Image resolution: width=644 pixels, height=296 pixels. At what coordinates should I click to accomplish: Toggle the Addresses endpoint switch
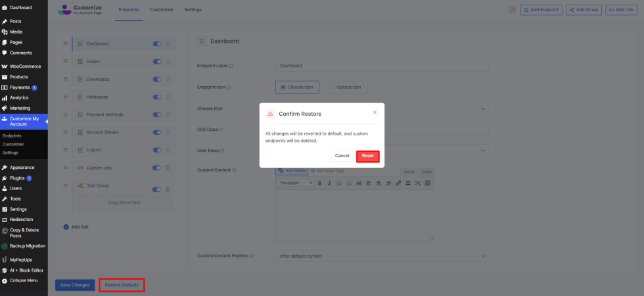coord(157,97)
